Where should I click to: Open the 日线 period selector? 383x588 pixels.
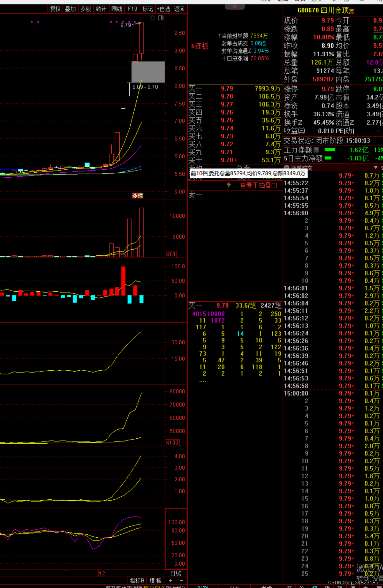tap(176, 573)
